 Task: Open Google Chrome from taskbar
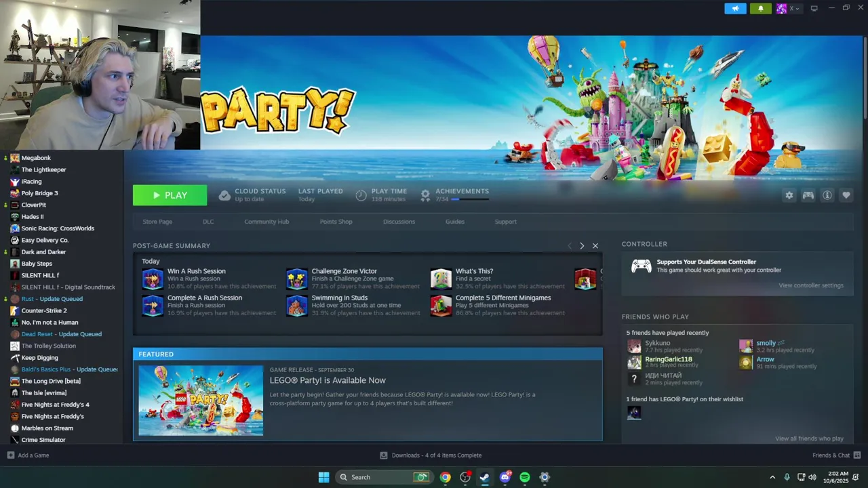tap(445, 477)
